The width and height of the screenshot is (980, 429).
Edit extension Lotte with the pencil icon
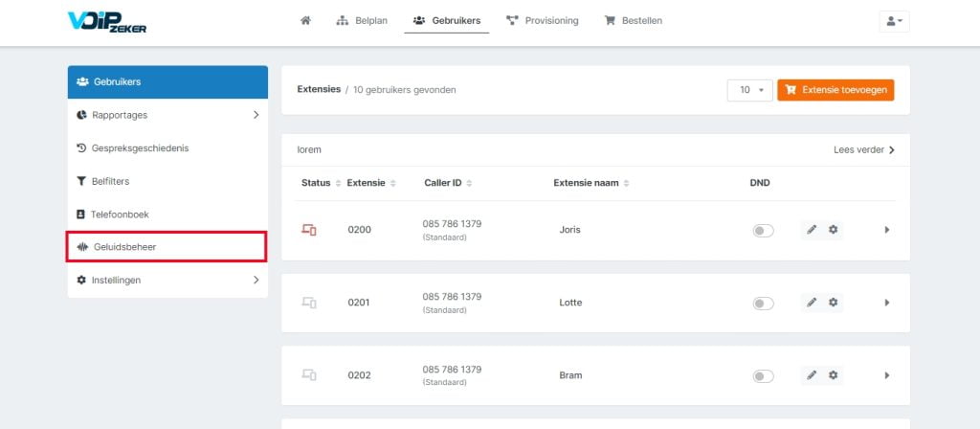tap(812, 302)
